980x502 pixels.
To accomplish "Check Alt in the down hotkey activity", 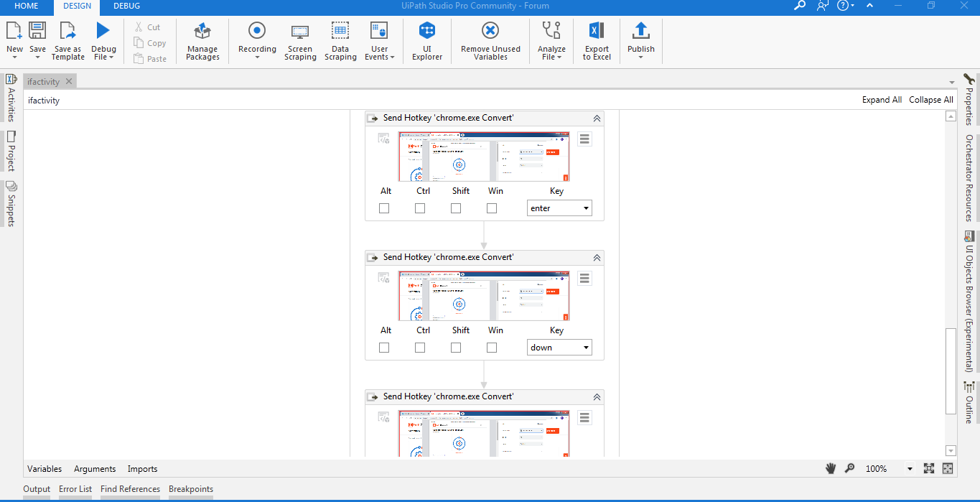I will click(x=384, y=348).
